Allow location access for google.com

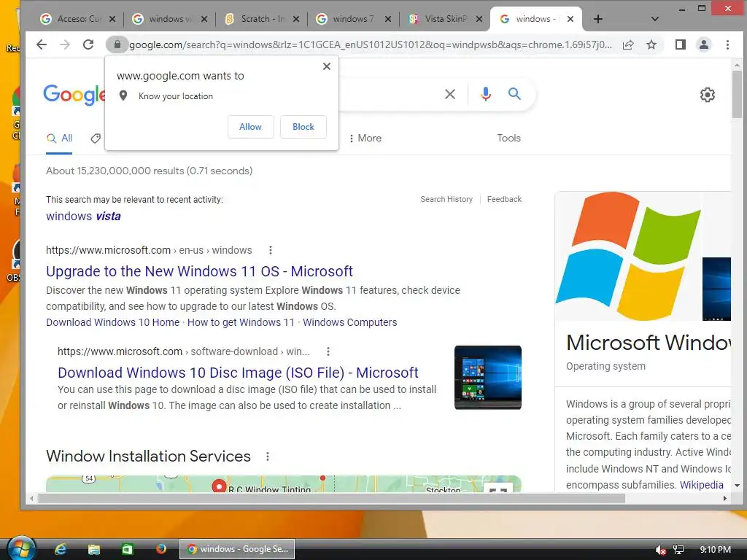251,127
